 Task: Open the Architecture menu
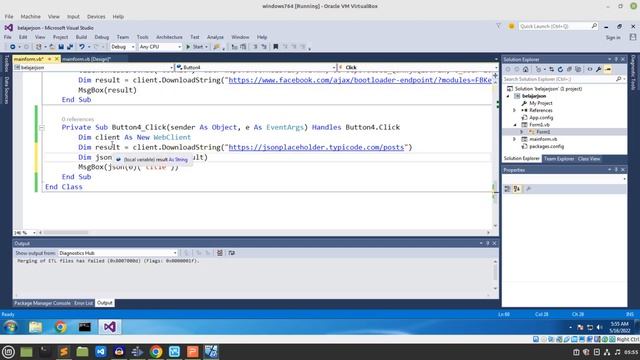[169, 37]
